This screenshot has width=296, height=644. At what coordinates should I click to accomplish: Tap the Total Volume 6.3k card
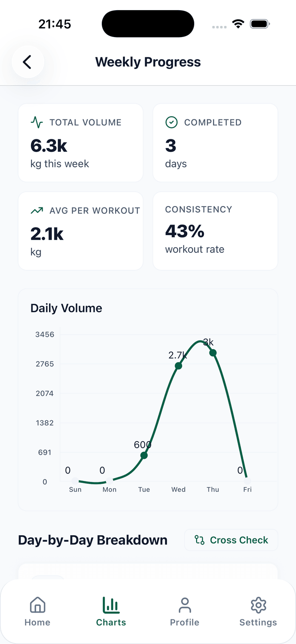(x=80, y=142)
